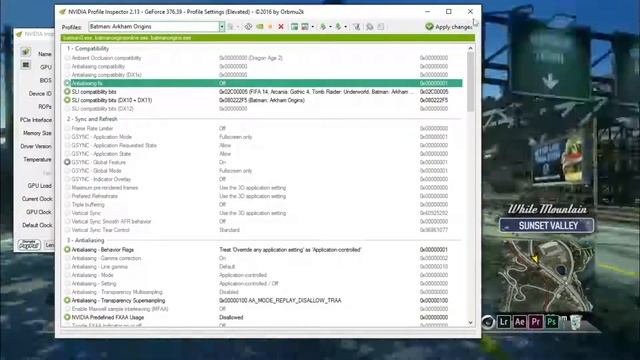640x360 pixels.
Task: Click the vertical scrollbar thumb
Action: pos(471,82)
